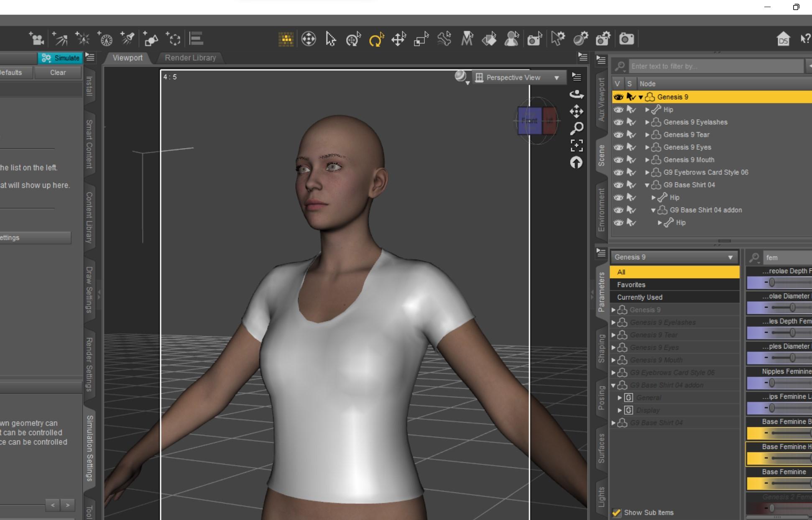812x520 pixels.
Task: Uncheck Show Sub Items checkbox
Action: click(616, 512)
